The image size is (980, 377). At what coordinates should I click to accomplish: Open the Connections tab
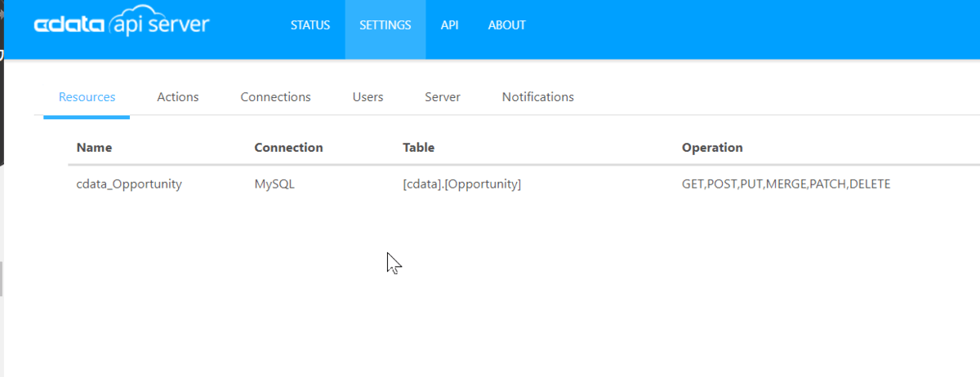click(275, 97)
